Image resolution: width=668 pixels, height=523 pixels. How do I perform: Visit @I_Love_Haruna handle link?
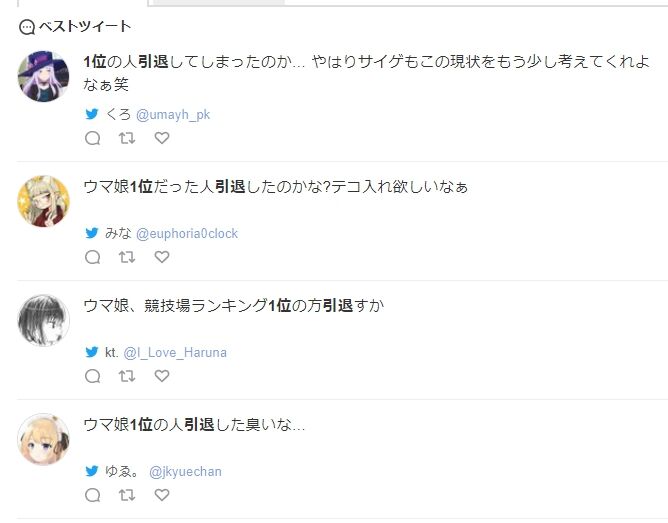[x=175, y=353]
